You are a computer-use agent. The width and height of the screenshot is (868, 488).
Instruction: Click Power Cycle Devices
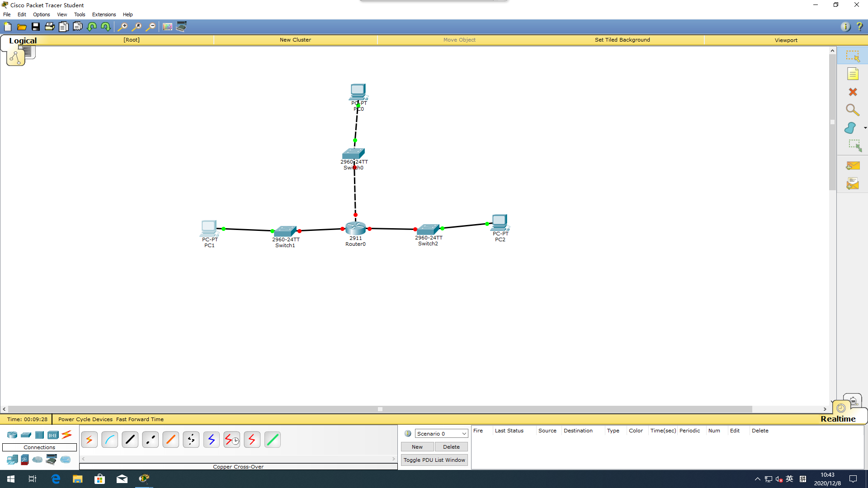(x=85, y=419)
